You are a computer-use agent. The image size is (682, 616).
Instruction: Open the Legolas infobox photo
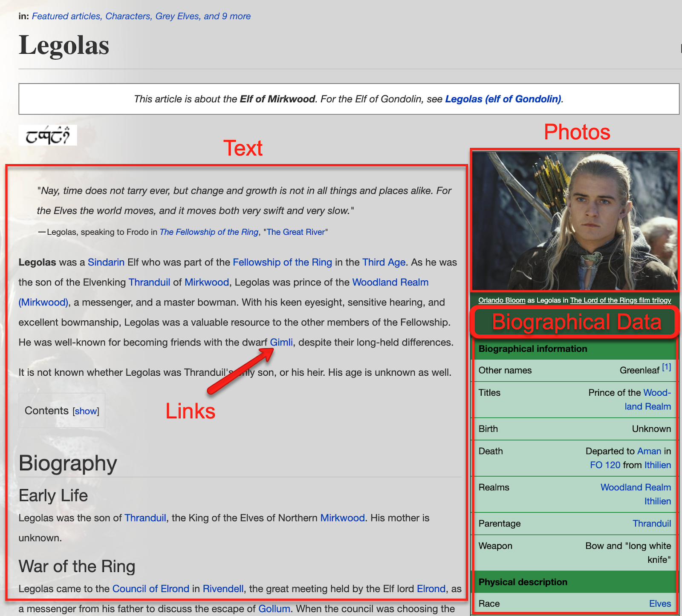tap(575, 221)
